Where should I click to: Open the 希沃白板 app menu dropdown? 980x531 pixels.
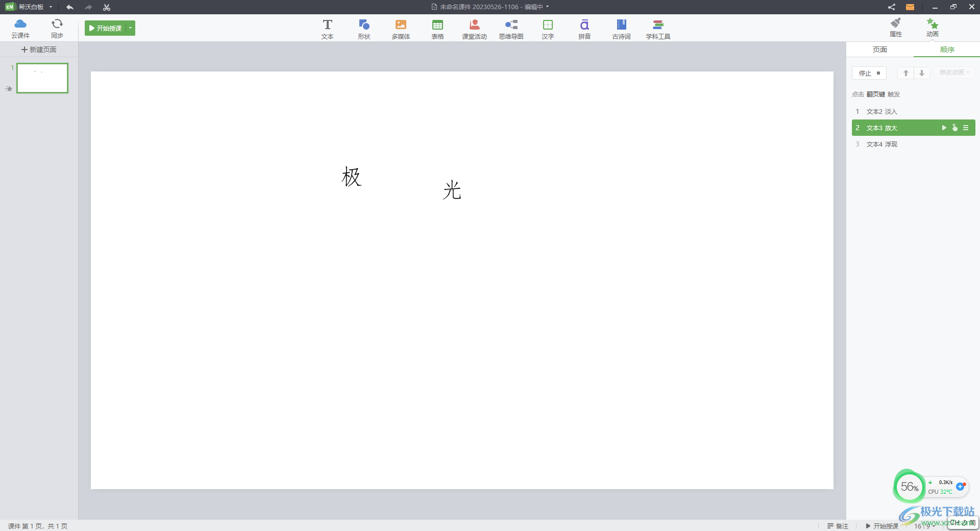(51, 7)
